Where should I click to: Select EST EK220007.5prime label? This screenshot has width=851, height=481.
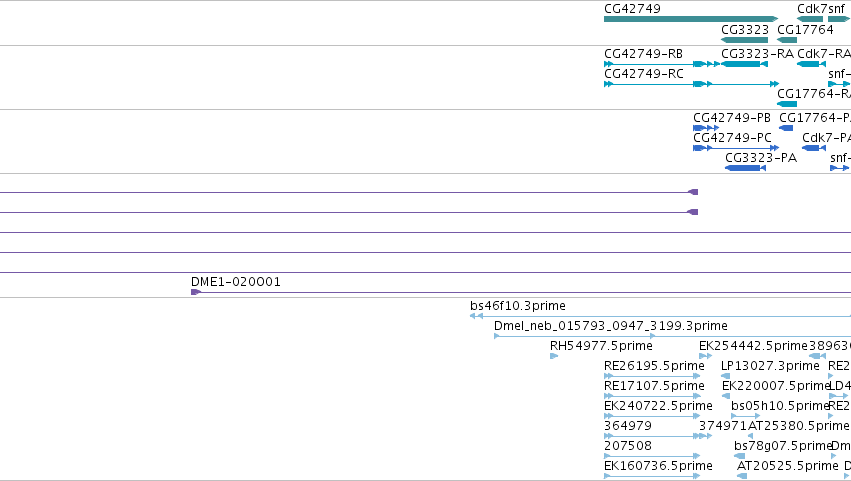[x=776, y=387]
